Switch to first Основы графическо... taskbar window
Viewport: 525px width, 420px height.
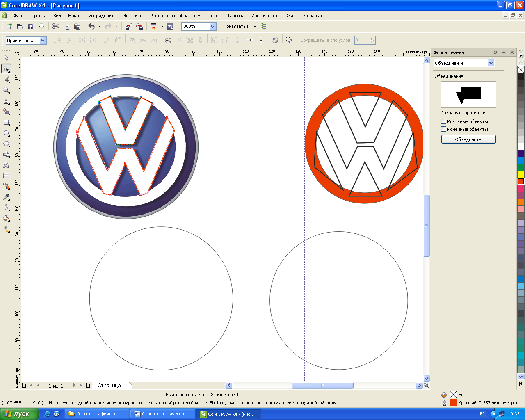coord(97,414)
